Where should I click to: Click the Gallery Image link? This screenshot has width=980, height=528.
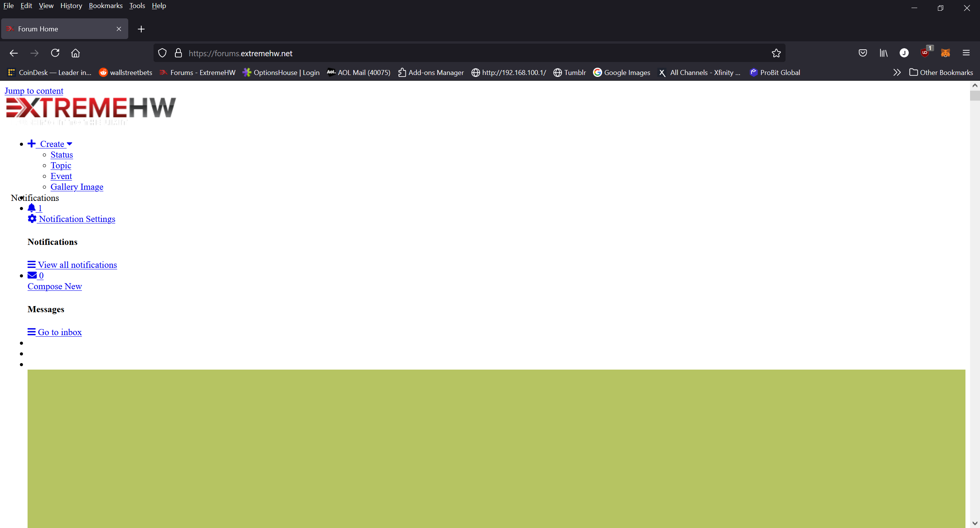[77, 187]
